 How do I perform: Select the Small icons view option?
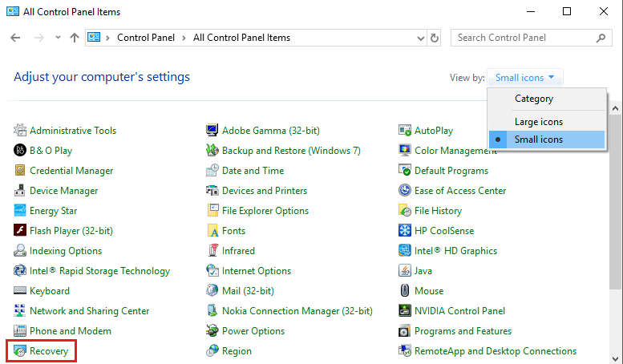click(x=538, y=140)
